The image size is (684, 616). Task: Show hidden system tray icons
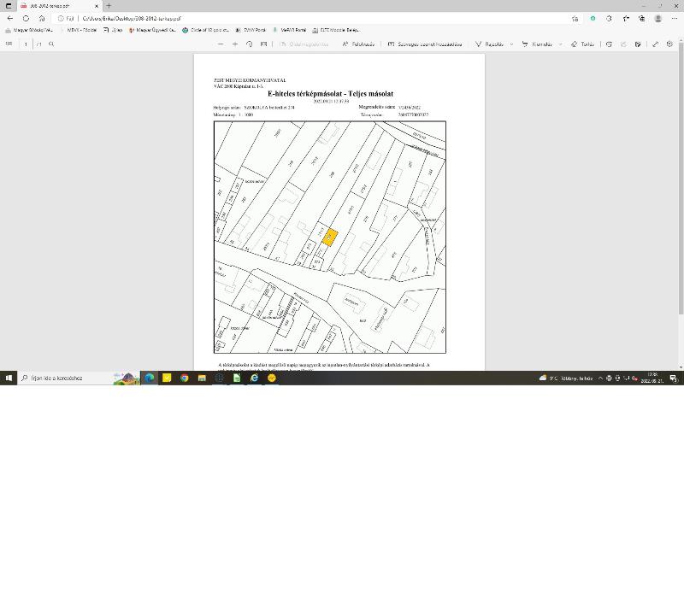click(601, 378)
